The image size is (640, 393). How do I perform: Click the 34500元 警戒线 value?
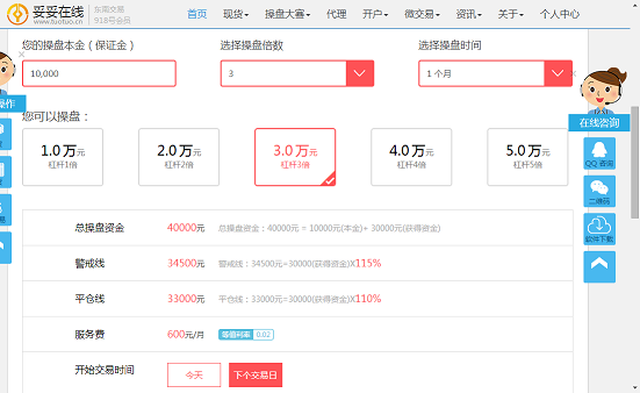pos(186,263)
